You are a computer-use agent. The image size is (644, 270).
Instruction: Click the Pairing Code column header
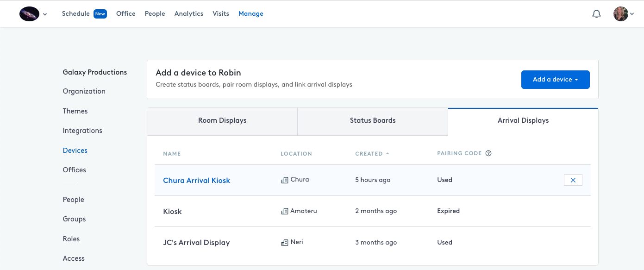[x=459, y=154]
